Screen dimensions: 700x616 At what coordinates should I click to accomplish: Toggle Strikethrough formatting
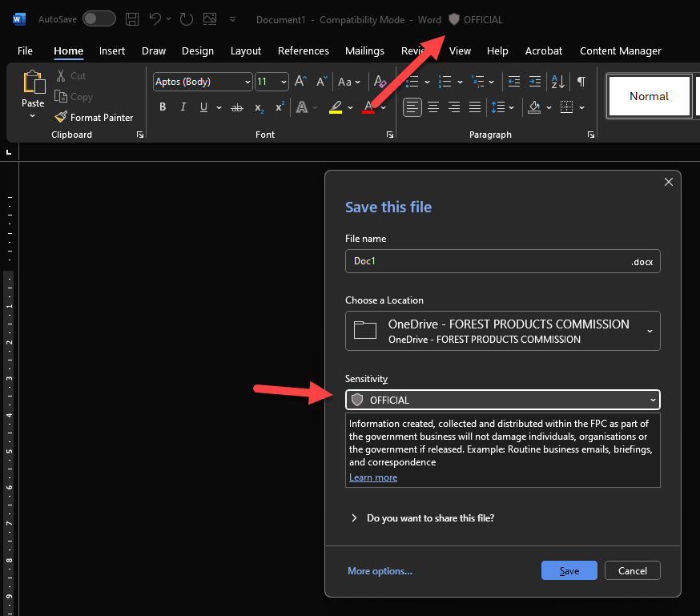click(x=237, y=107)
